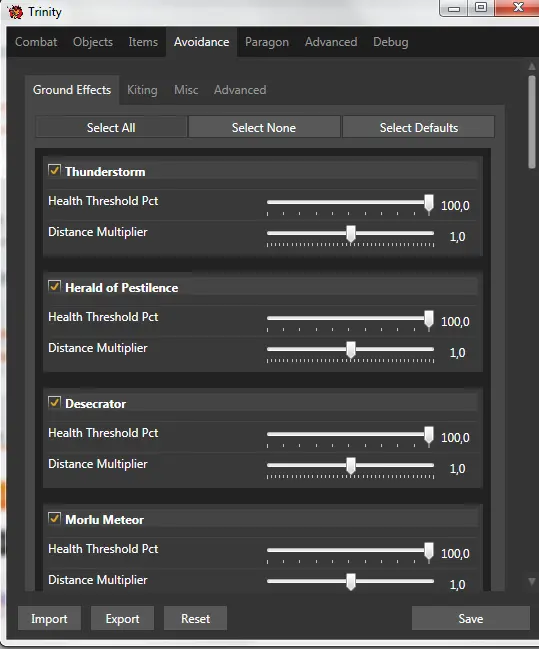Switch to the Misc sub-tab
Screen dimensions: 539x649
(186, 90)
